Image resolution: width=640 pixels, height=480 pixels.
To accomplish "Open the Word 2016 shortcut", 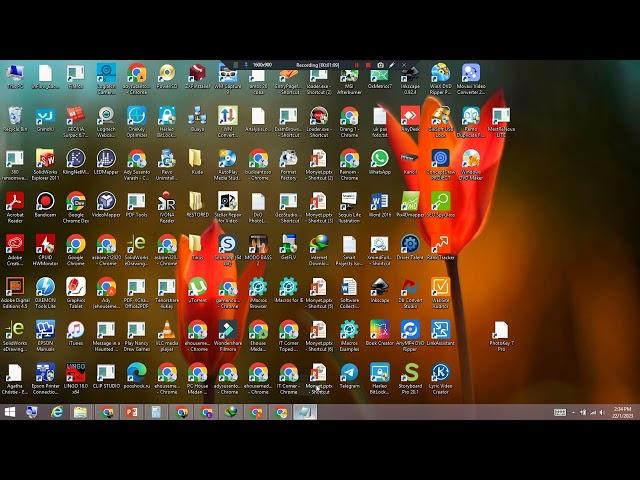I will [x=380, y=204].
